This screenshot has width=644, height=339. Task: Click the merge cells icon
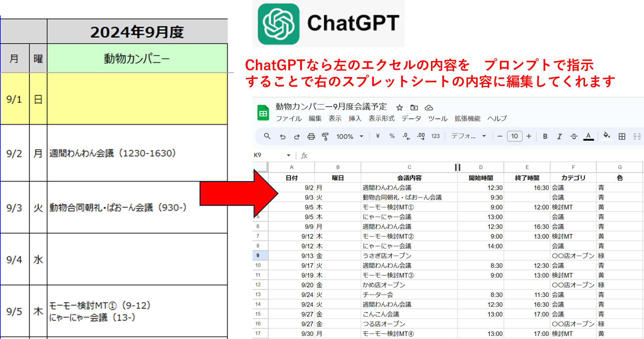pyautogui.click(x=637, y=136)
